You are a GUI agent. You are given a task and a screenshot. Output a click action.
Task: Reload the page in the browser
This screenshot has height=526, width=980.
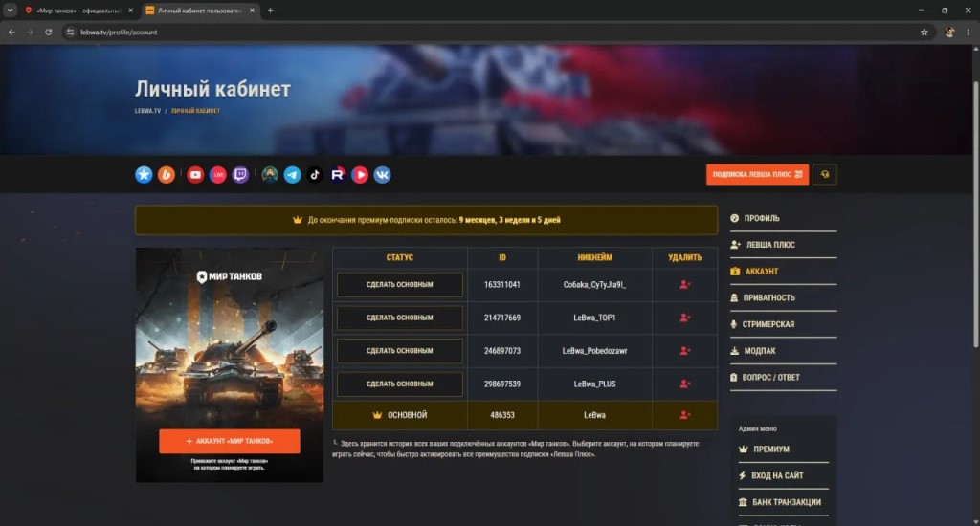tap(48, 32)
